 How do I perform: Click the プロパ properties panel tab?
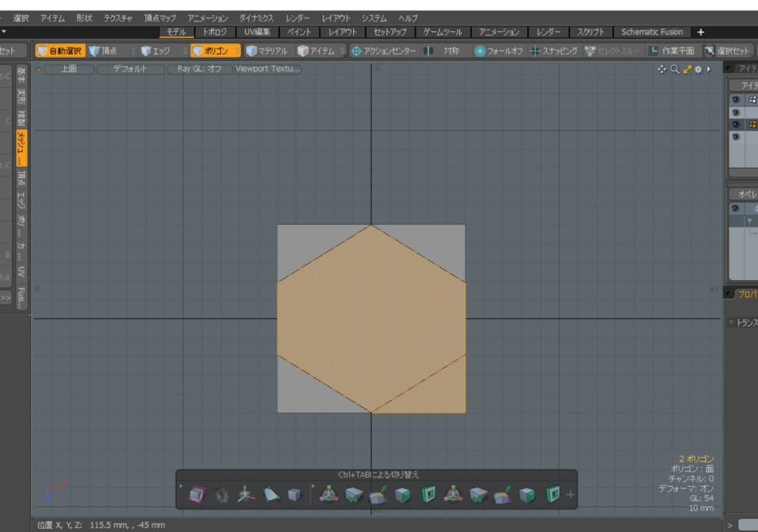point(746,294)
